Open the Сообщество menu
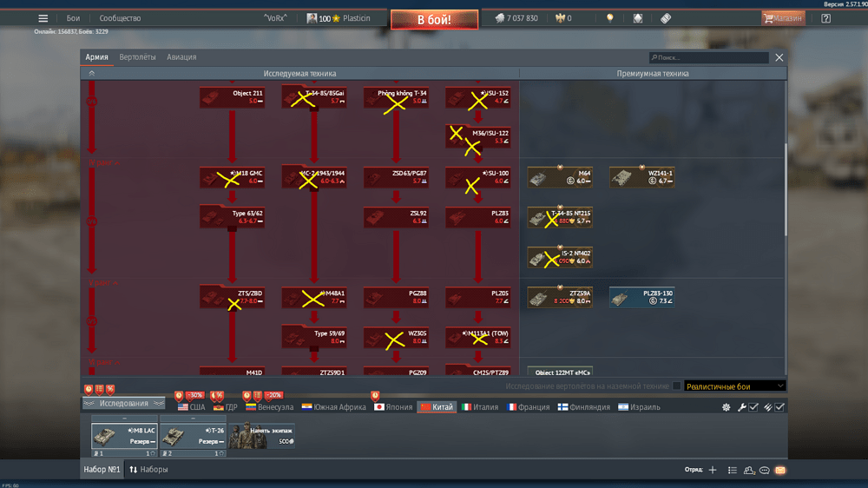The image size is (868, 488). pos(120,18)
